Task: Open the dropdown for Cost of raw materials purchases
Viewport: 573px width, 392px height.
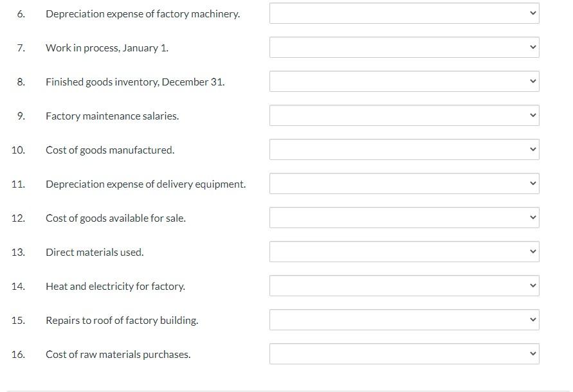Action: click(x=404, y=353)
